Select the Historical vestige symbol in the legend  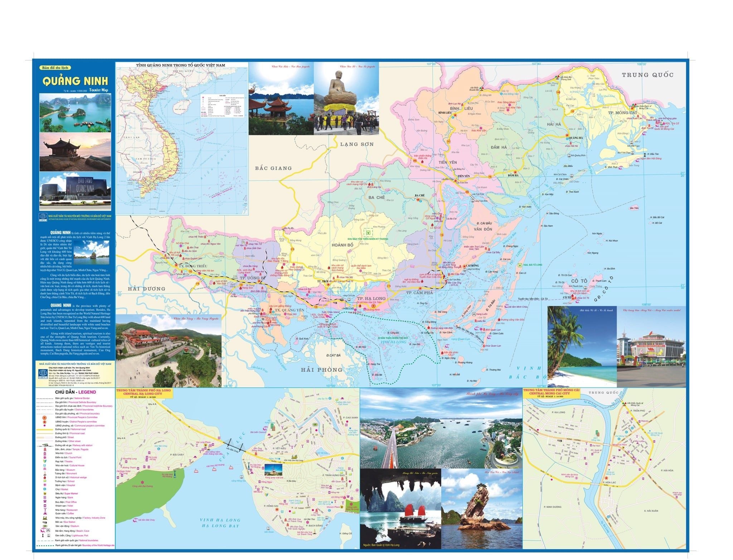45,477
